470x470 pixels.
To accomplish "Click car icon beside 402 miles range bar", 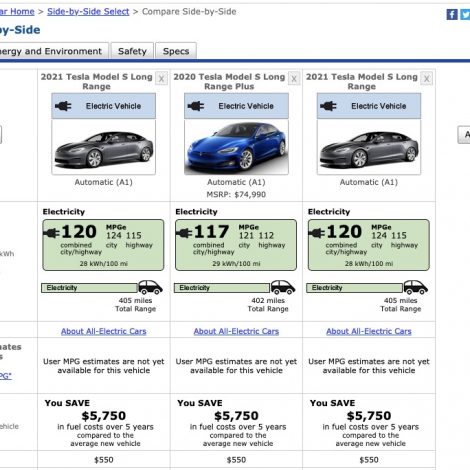I will coord(283,287).
